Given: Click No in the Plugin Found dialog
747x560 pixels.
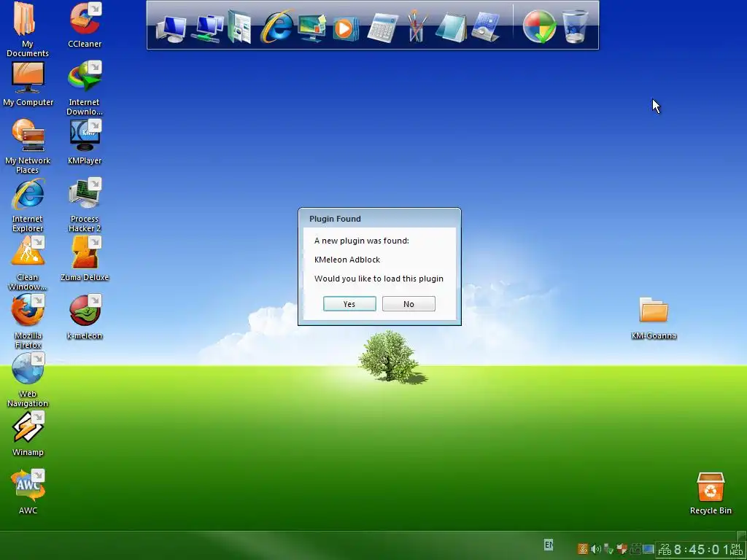Looking at the screenshot, I should pos(409,304).
